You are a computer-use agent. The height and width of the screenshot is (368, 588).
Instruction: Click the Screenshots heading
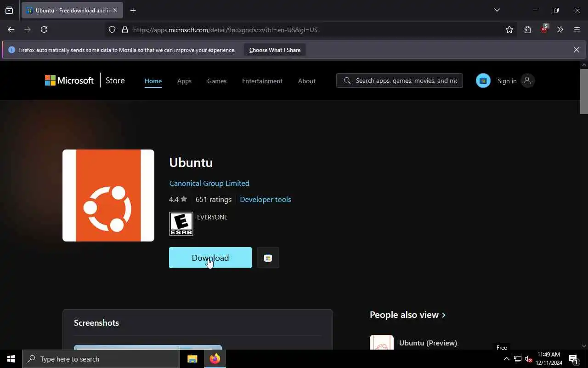tap(96, 322)
